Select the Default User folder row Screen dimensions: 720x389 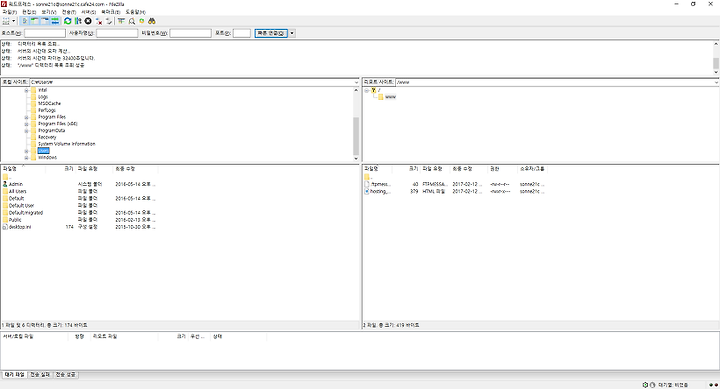pyautogui.click(x=79, y=206)
